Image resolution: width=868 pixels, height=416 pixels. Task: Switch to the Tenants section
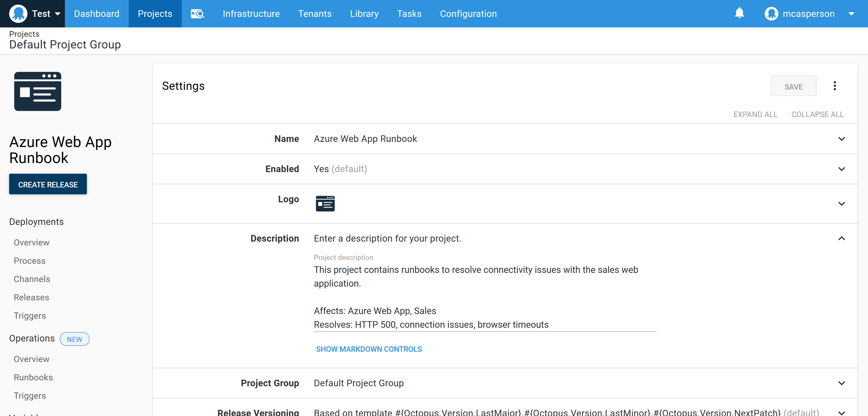pos(314,13)
